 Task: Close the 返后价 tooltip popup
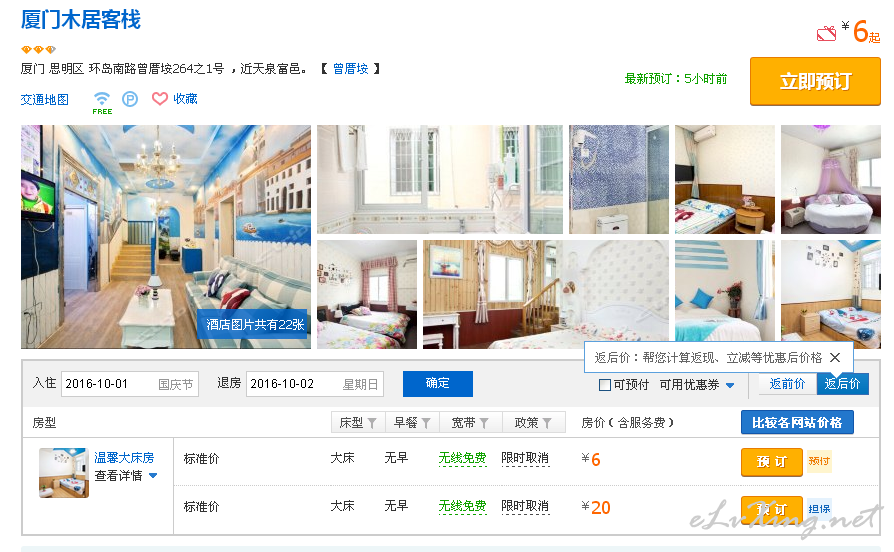click(835, 358)
